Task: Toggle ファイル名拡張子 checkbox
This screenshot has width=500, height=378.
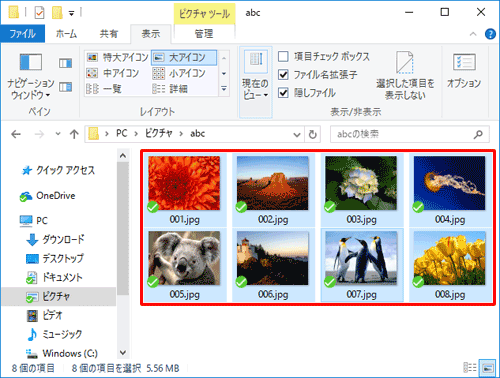Action: click(x=283, y=75)
